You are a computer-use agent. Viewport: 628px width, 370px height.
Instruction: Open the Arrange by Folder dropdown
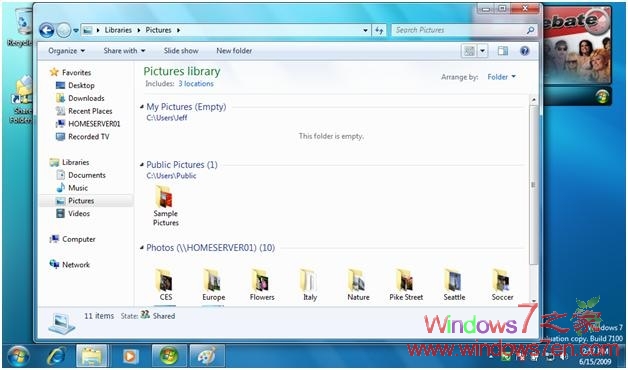[x=501, y=77]
